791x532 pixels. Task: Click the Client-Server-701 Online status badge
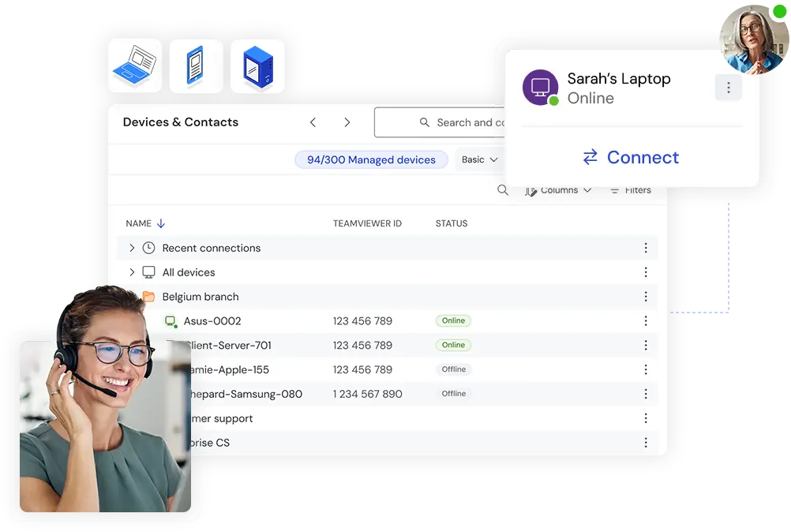click(453, 345)
